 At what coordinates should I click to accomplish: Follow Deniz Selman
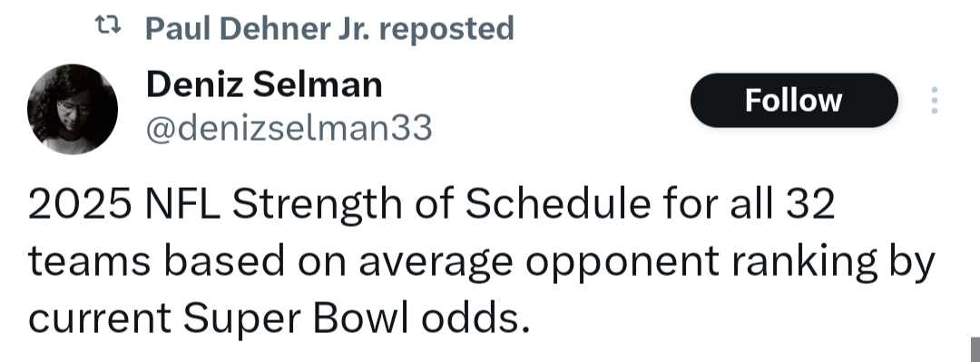[x=794, y=100]
